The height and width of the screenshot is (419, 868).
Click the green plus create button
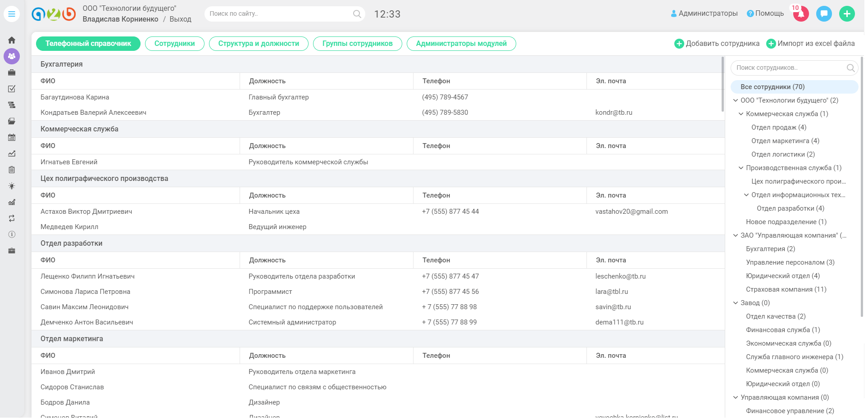[847, 14]
